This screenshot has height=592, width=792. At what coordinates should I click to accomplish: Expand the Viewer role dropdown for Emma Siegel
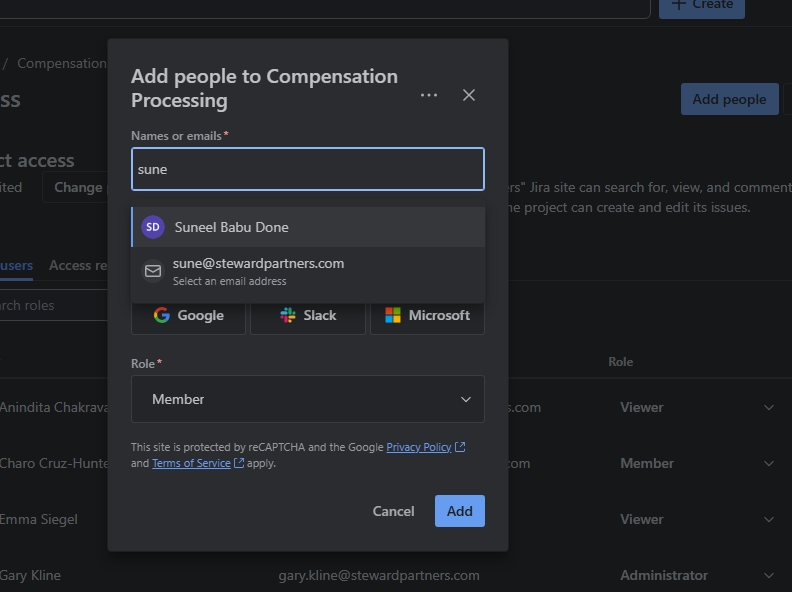click(769, 520)
